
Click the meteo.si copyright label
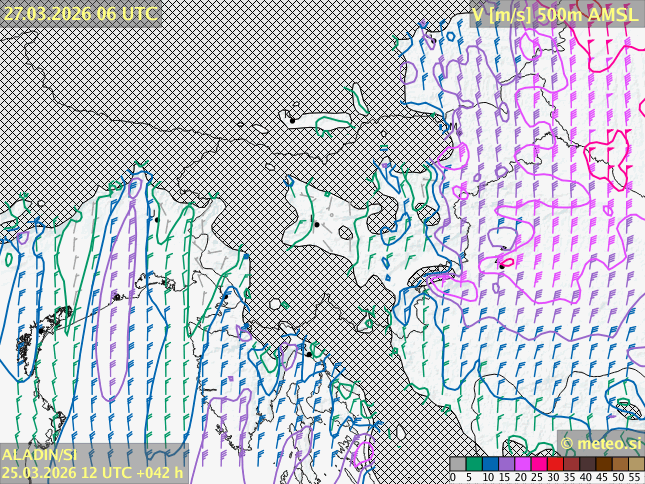(x=600, y=443)
